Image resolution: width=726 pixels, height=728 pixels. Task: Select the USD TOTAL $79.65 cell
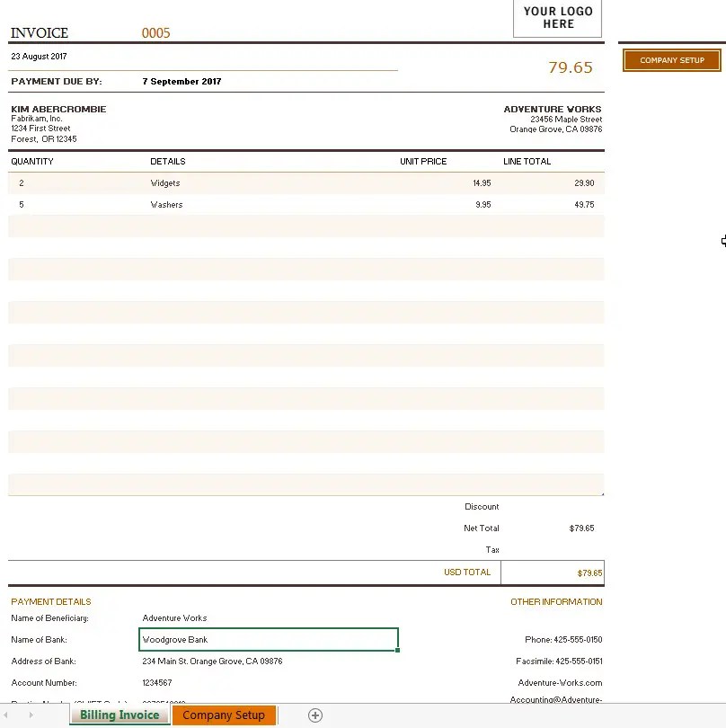pos(552,572)
